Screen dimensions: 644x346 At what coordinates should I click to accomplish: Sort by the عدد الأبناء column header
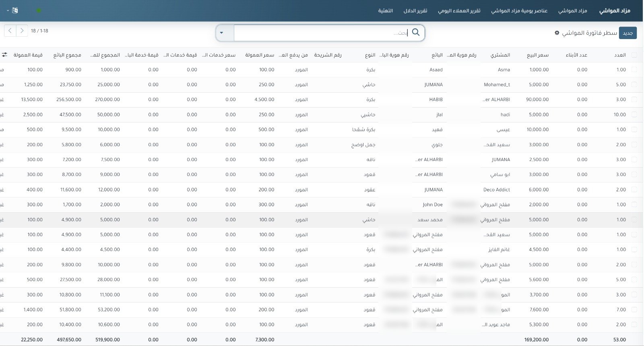[x=576, y=55]
